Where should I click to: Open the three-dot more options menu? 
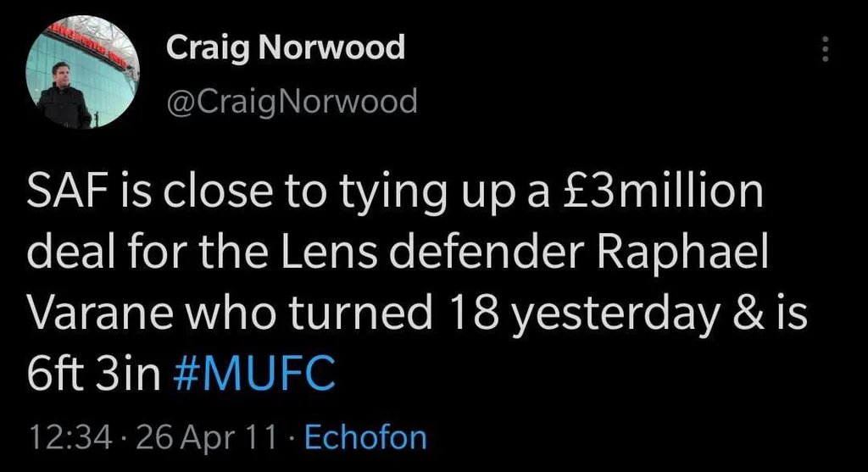point(822,51)
